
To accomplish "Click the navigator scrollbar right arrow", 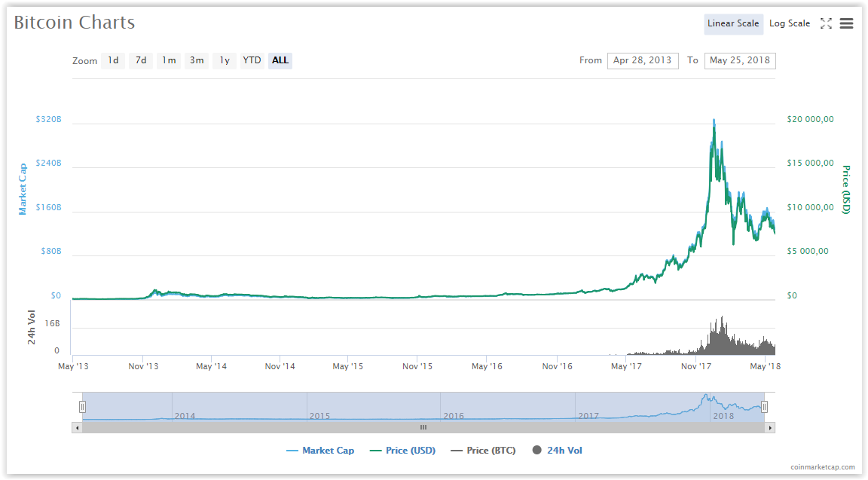I will 770,428.
